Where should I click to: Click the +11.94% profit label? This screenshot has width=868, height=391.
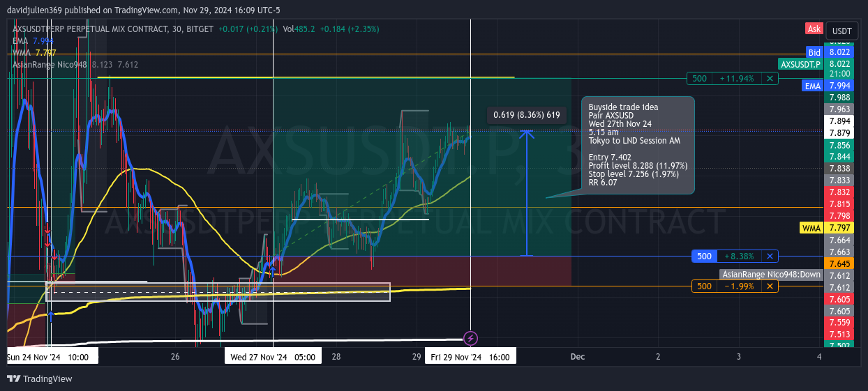tap(737, 79)
